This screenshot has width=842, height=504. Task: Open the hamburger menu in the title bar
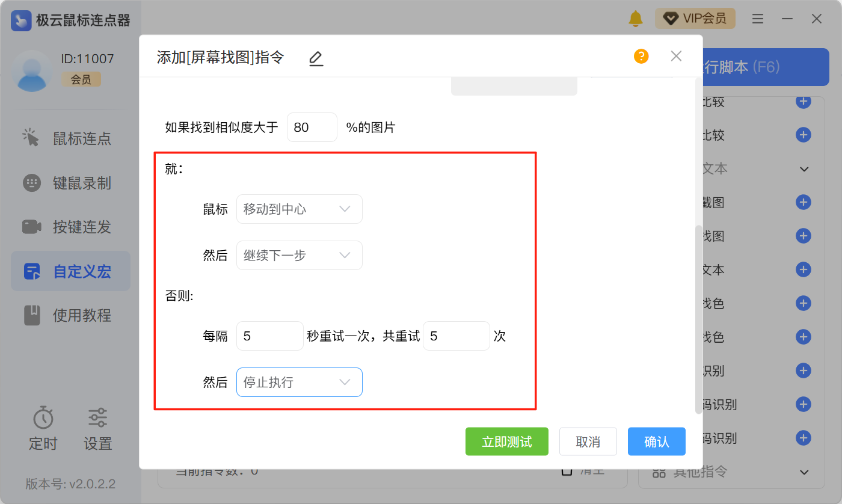(758, 19)
